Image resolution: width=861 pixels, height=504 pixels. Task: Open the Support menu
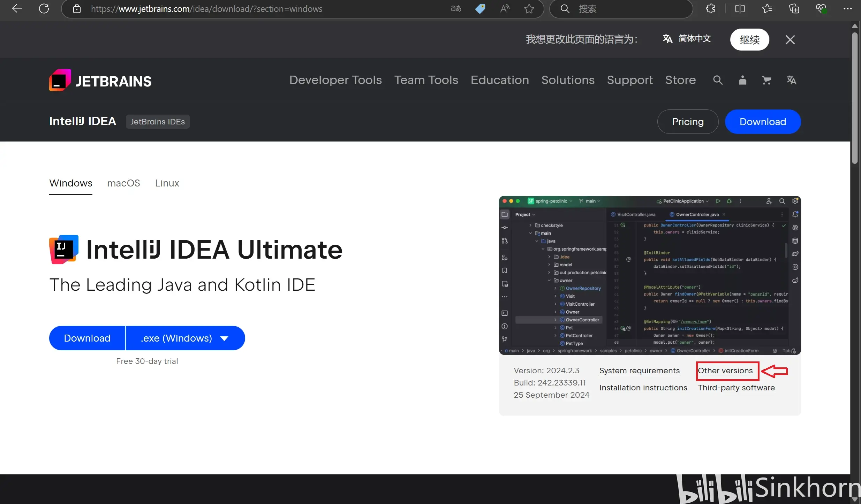point(630,80)
